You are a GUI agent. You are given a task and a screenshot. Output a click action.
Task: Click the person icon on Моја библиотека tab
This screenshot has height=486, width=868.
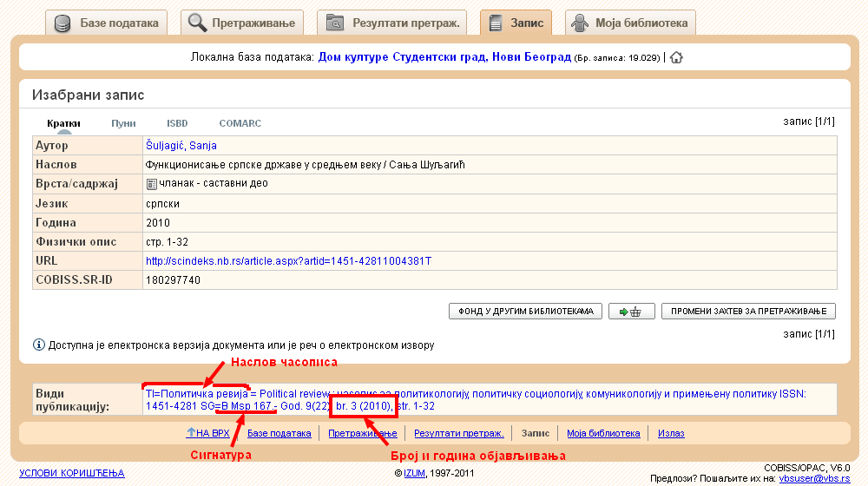(x=579, y=23)
